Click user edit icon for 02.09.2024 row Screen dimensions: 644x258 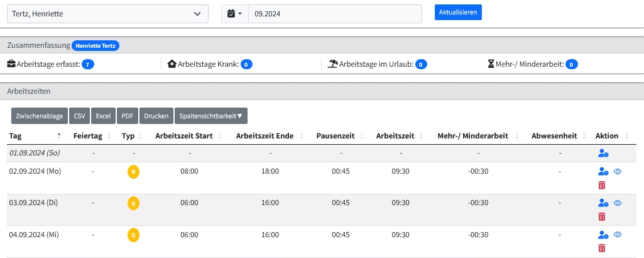coord(603,171)
